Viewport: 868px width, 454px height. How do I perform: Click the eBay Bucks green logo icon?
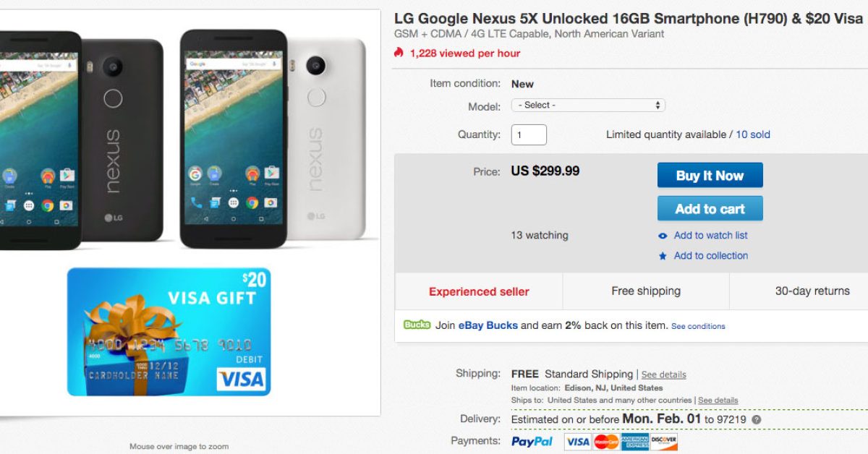click(417, 325)
